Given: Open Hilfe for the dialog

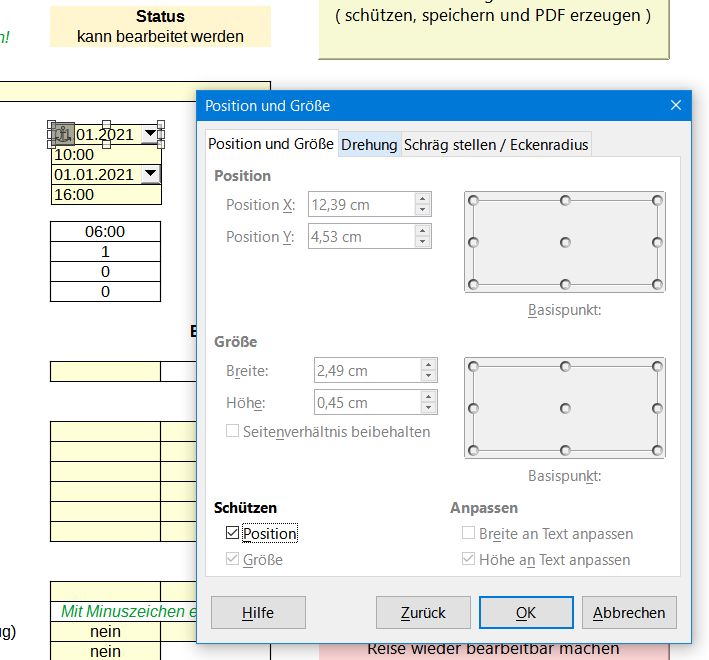Looking at the screenshot, I should [x=258, y=612].
